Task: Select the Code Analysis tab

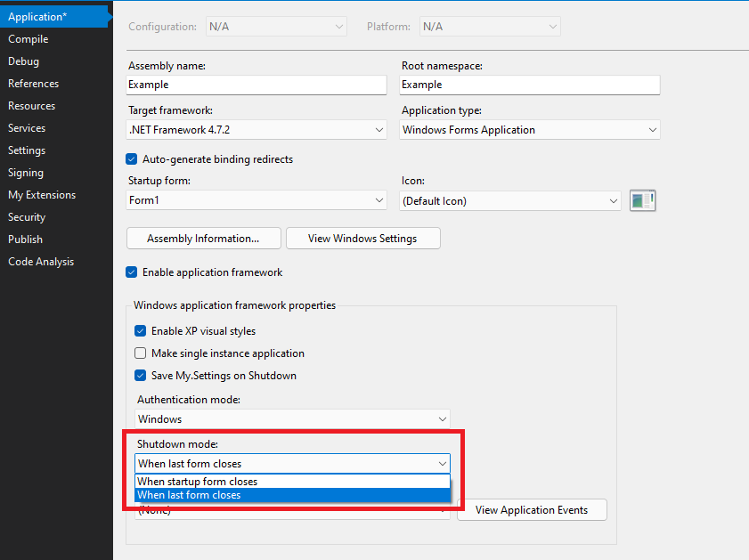Action: click(x=54, y=262)
